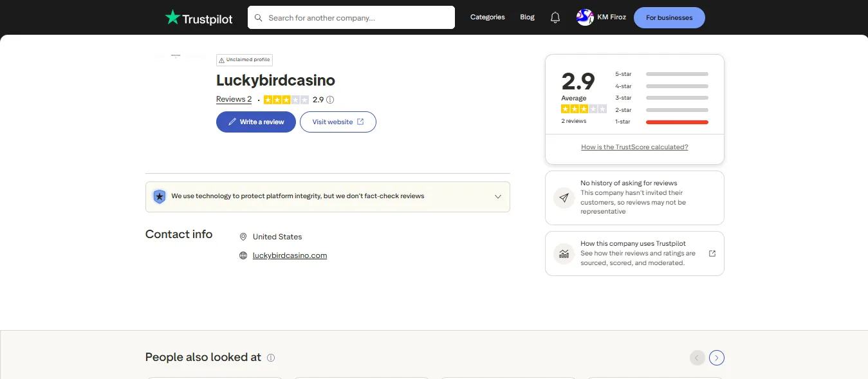Click No history of asking for reviews text
The image size is (868, 379).
click(629, 183)
